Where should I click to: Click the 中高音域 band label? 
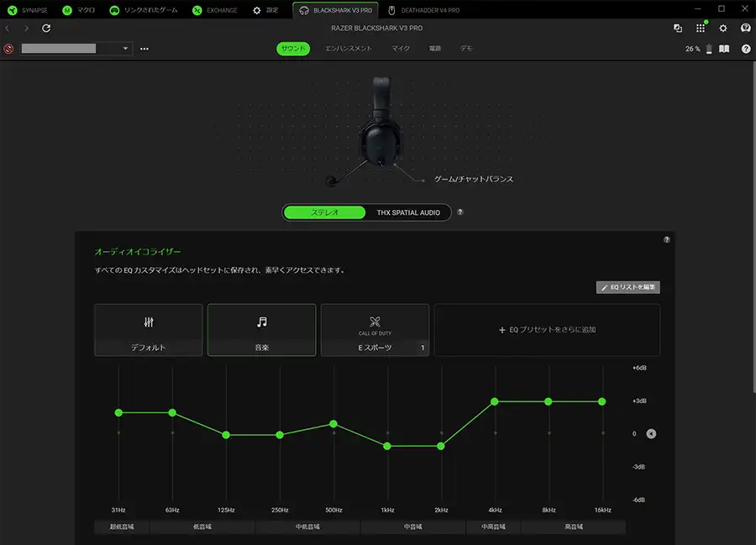[494, 527]
